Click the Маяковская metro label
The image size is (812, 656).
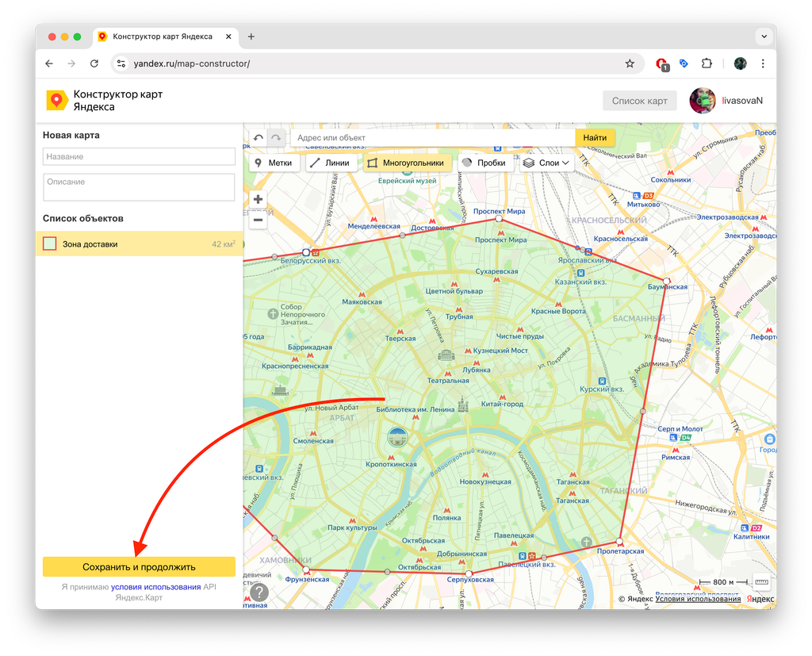click(362, 302)
